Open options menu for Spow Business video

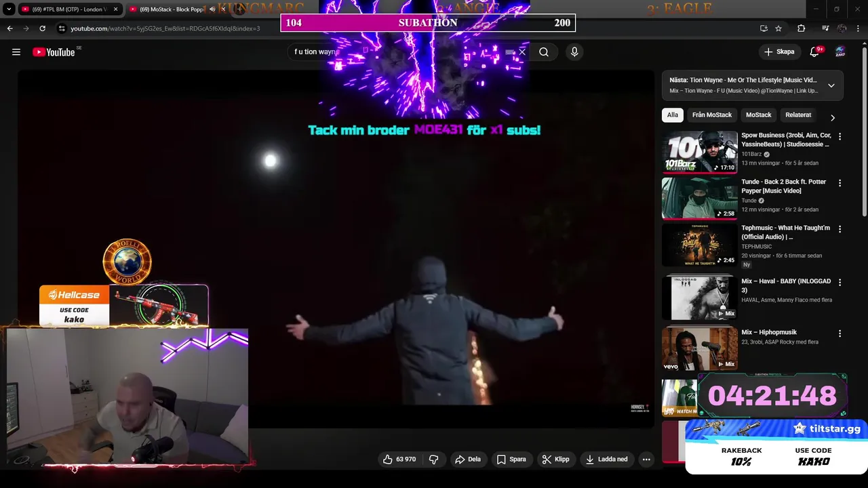coord(840,136)
